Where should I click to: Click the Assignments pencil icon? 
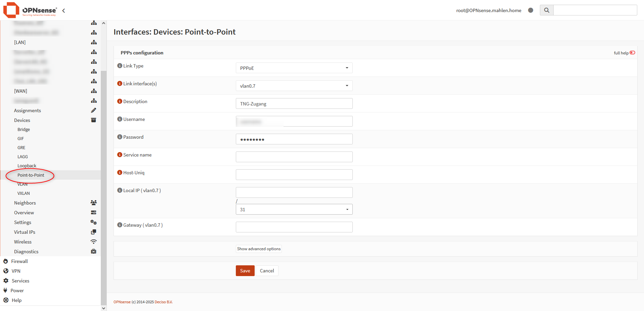point(93,110)
